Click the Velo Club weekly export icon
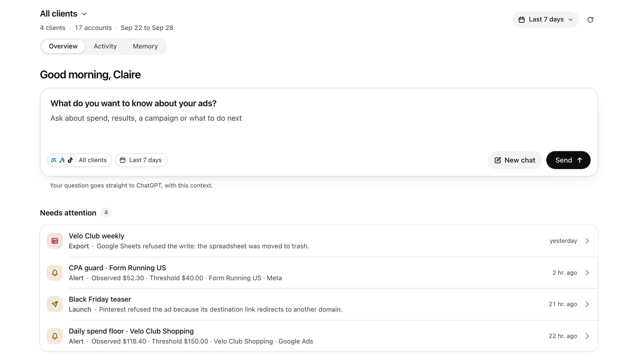638x364 pixels. [x=55, y=241]
